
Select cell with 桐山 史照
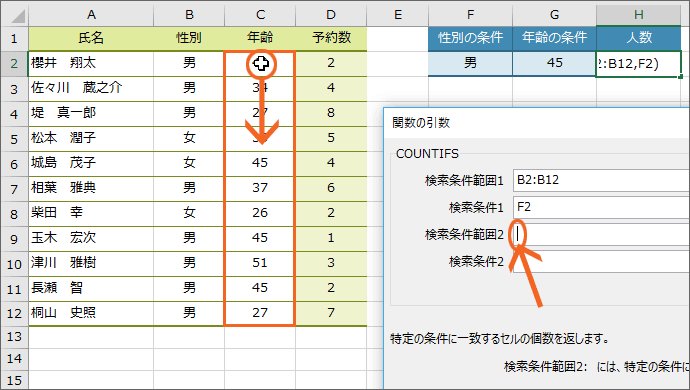(x=91, y=313)
